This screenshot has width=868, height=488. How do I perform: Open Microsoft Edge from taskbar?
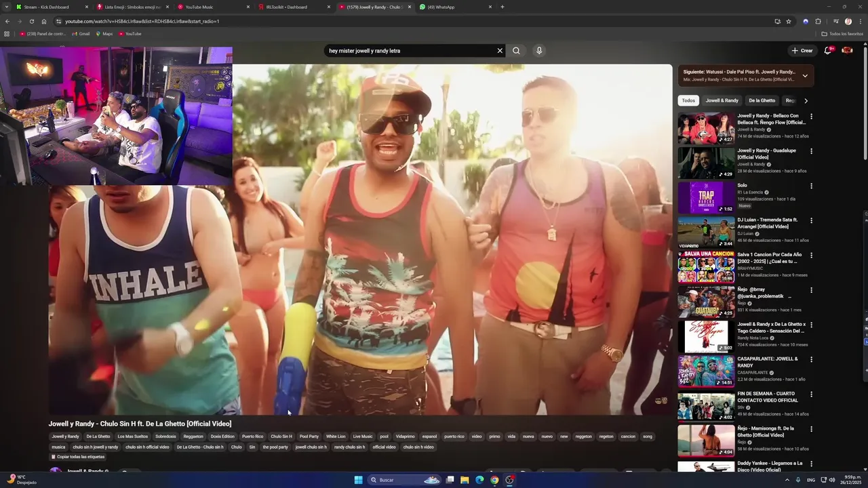(x=479, y=480)
